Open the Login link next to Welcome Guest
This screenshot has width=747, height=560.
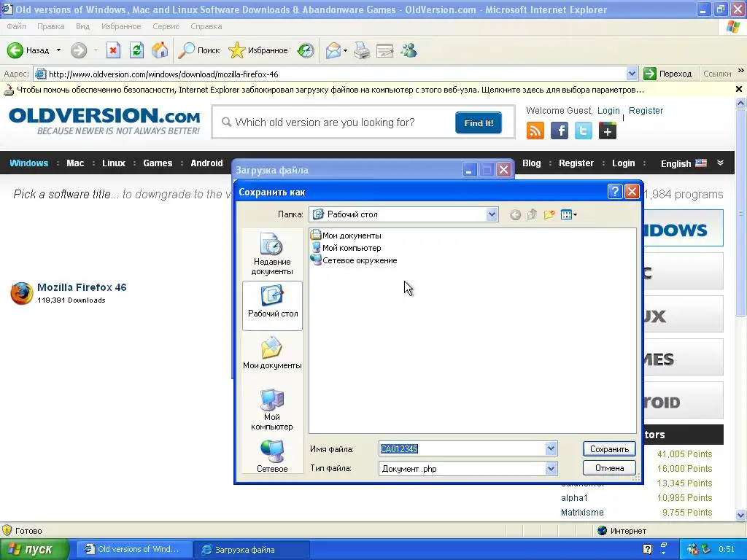(x=608, y=111)
